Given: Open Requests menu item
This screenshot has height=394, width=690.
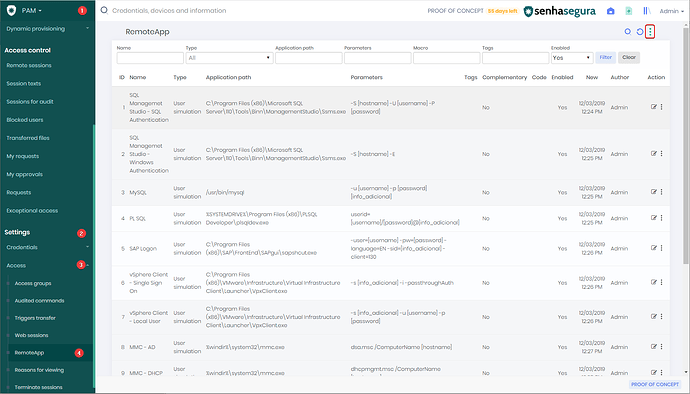Looking at the screenshot, I should pos(18,192).
